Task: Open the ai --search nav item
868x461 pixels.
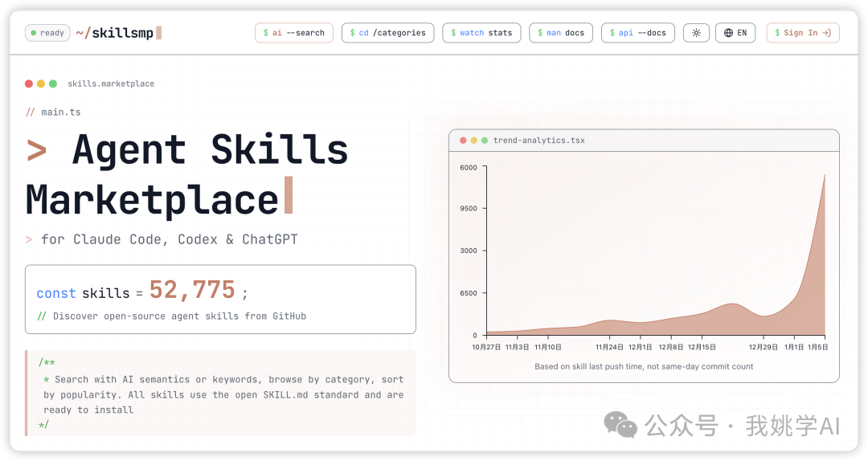Action: click(293, 33)
